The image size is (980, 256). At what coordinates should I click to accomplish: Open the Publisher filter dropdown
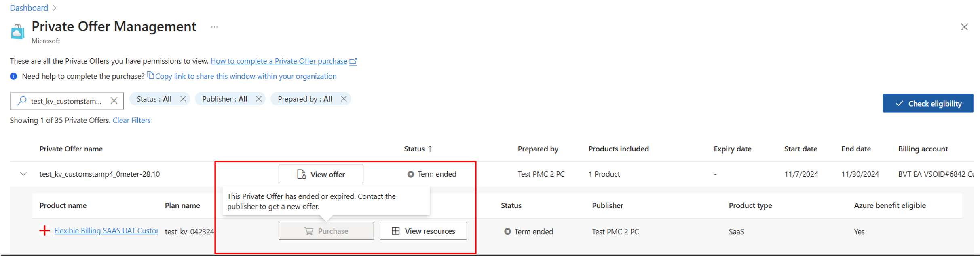[x=224, y=99]
